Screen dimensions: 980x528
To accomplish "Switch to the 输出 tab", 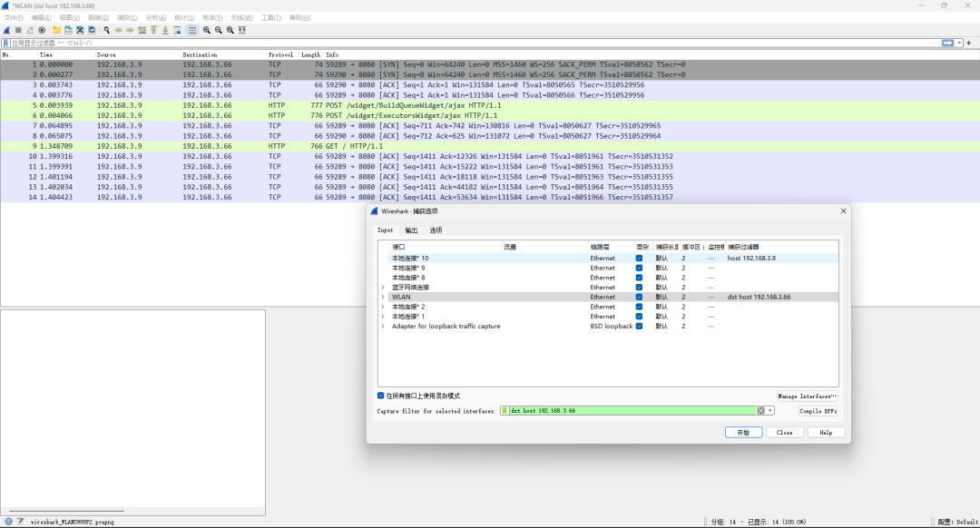I will click(x=411, y=230).
